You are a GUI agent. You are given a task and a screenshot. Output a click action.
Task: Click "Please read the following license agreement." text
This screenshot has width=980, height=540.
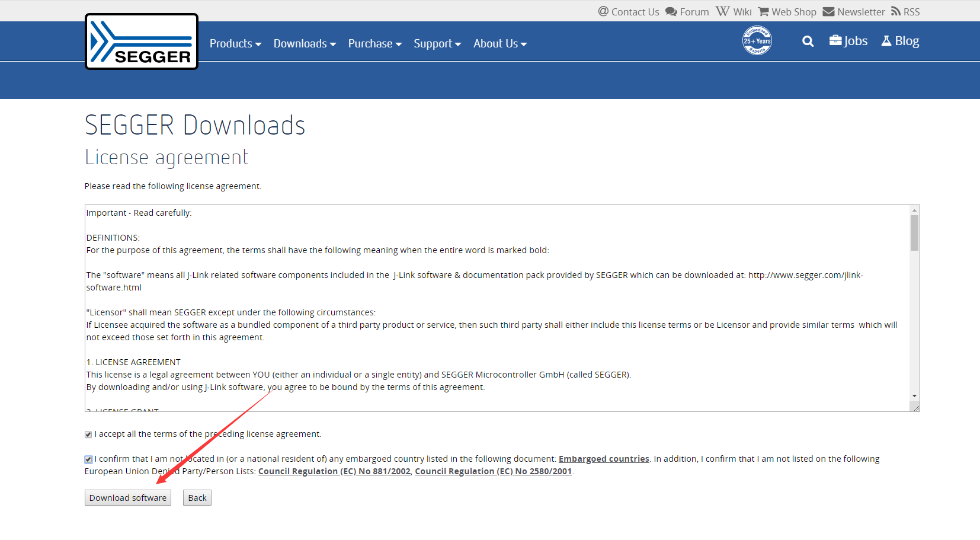[x=173, y=186]
